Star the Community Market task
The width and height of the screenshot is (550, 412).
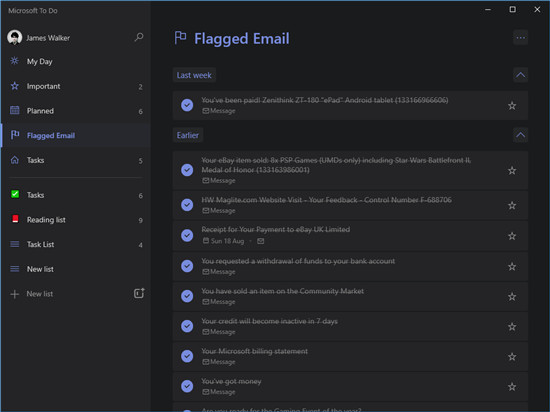click(512, 296)
